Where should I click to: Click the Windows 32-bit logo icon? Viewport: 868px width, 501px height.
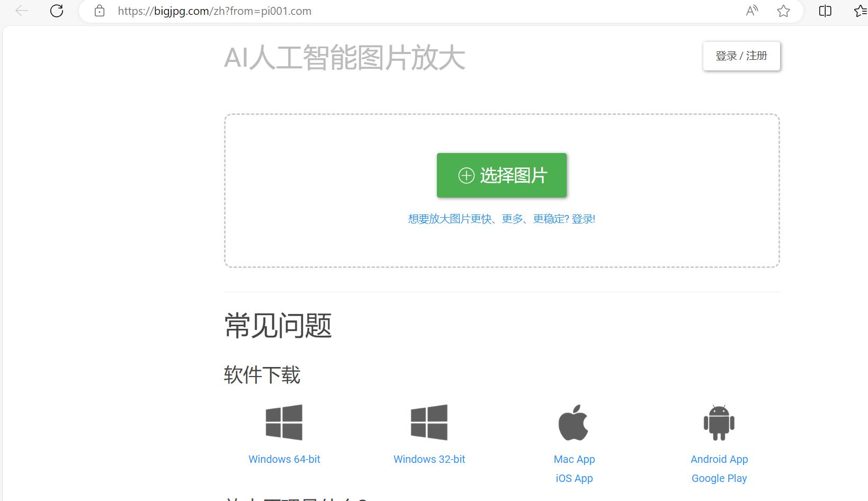(x=429, y=423)
